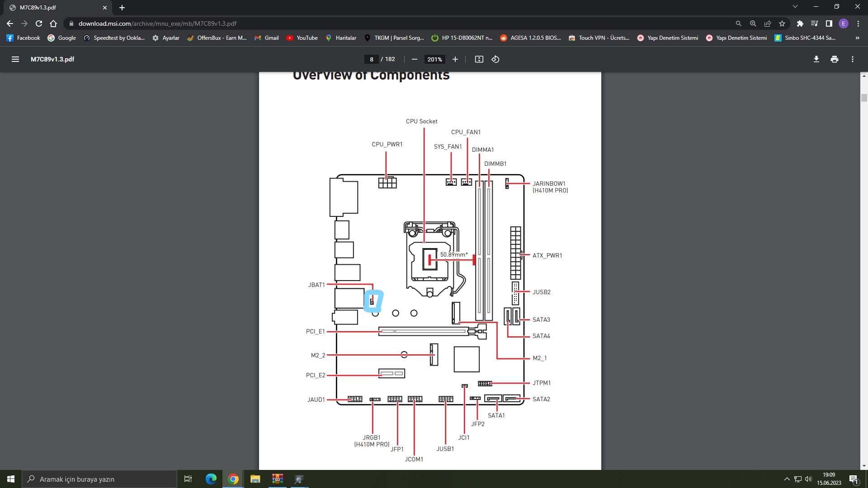Download the PDF file
The image size is (868, 488).
click(816, 59)
